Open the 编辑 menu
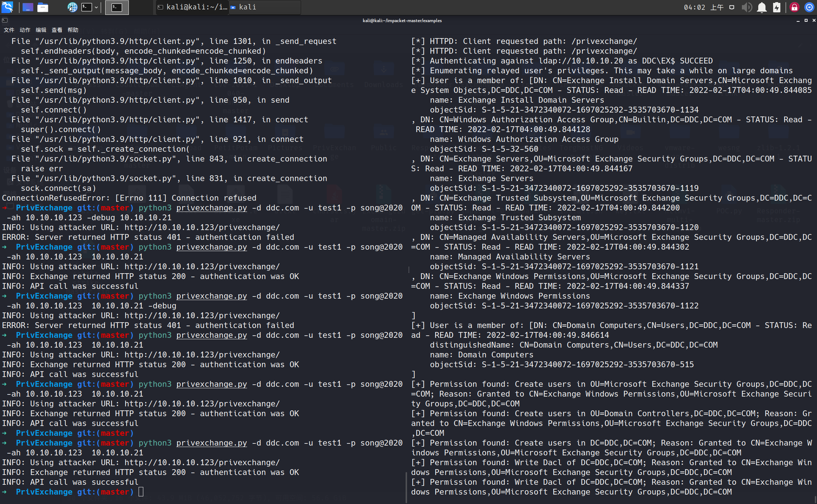This screenshot has height=504, width=817. coord(41,30)
